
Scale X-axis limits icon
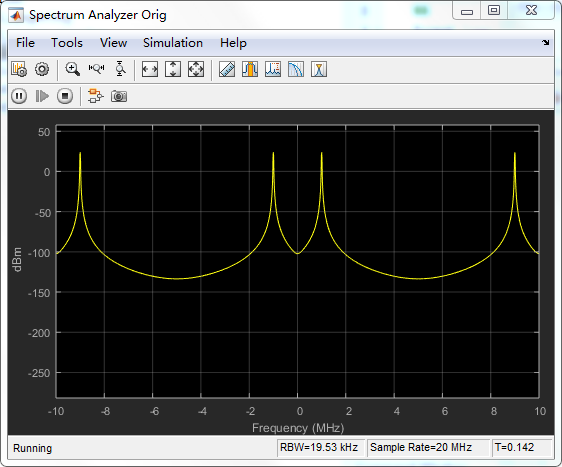tap(150, 69)
